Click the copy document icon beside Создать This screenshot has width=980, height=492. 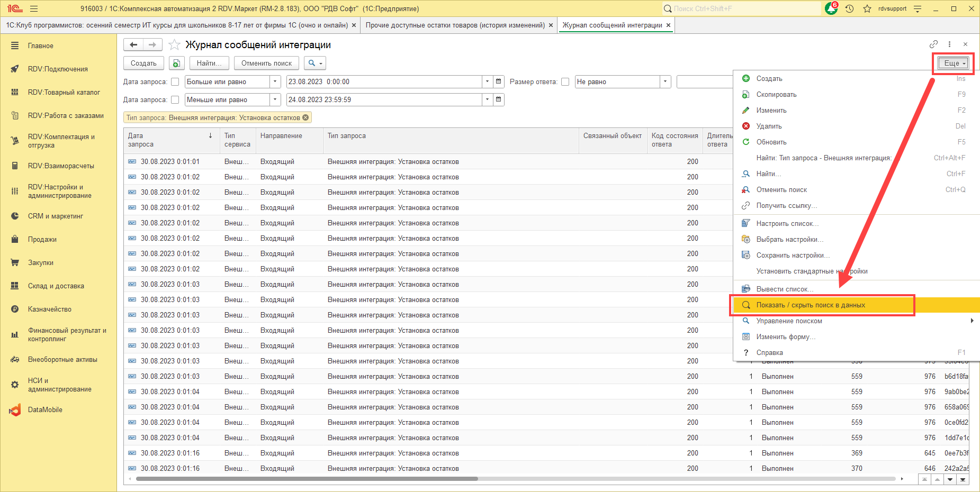pyautogui.click(x=177, y=63)
